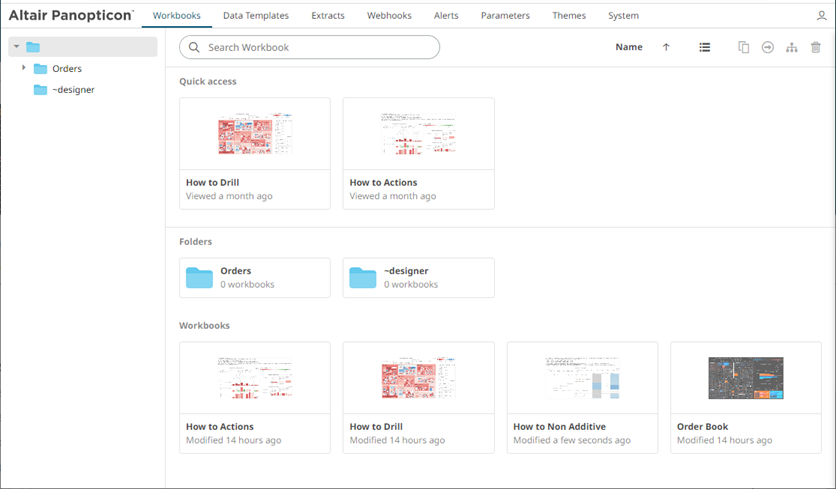
Task: Open the Themes tab
Action: [569, 16]
